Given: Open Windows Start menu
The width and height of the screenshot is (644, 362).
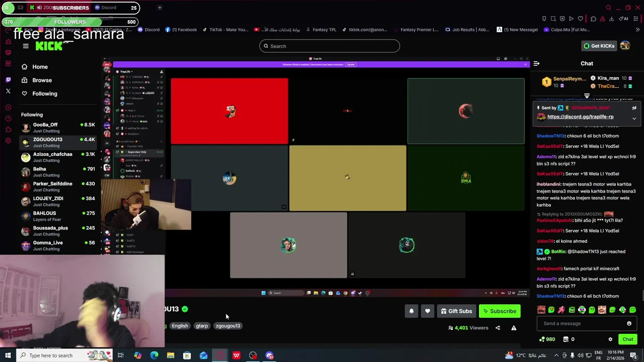Looking at the screenshot, I should coord(7,355).
